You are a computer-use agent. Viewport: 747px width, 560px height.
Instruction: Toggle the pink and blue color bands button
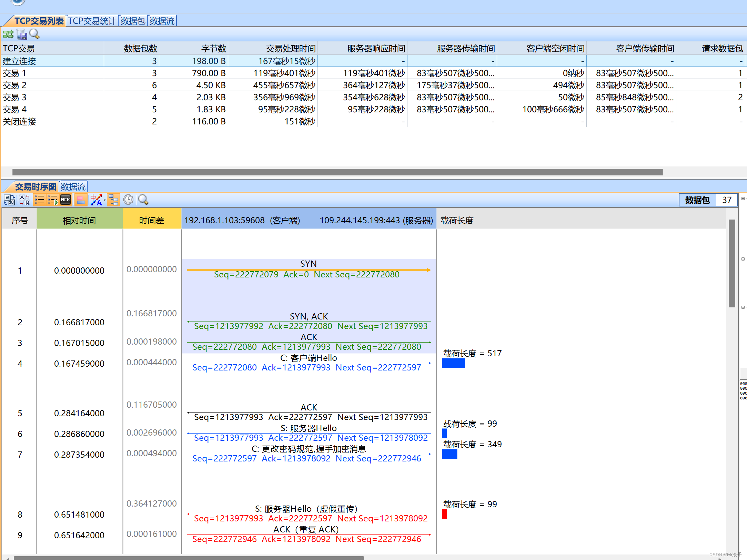[81, 200]
